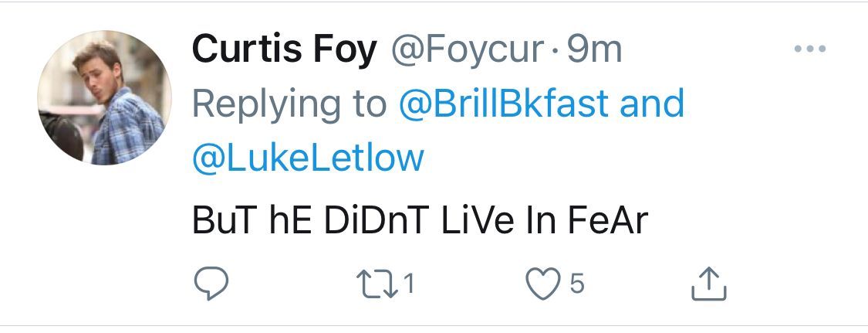Click the "Replying to" label
868x333 pixels.
(288, 104)
